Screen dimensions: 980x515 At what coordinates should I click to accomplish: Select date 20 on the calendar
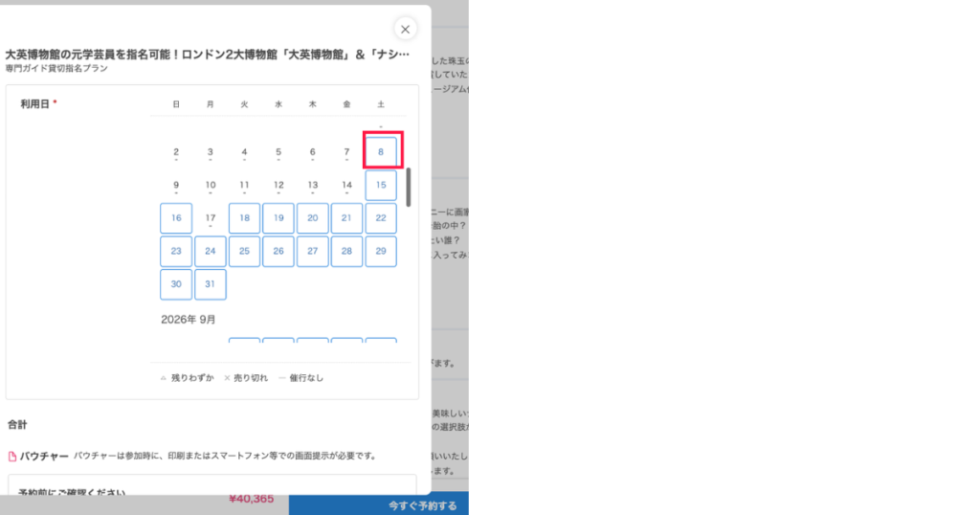tap(313, 218)
